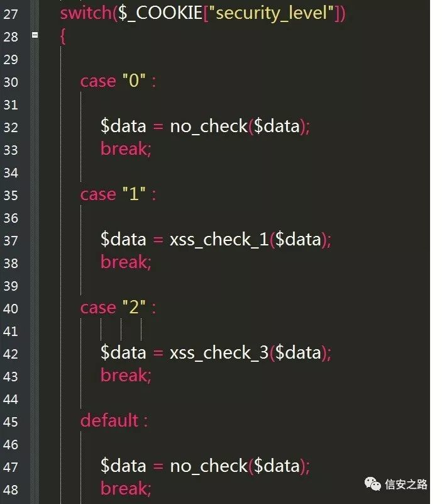Select line number 35 in gutter

point(11,196)
